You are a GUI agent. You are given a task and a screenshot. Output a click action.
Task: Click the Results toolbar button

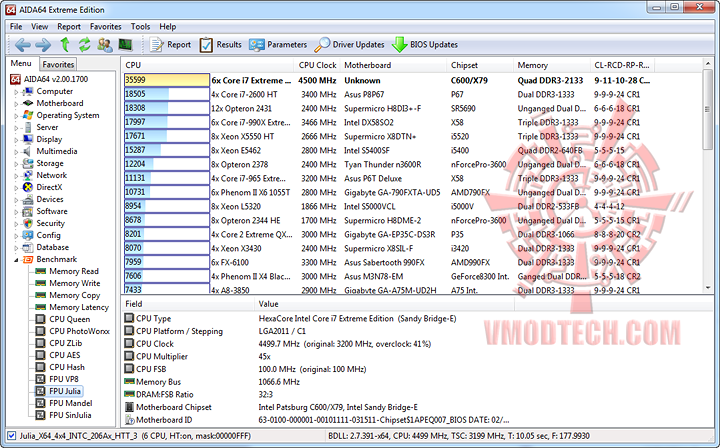click(x=220, y=45)
